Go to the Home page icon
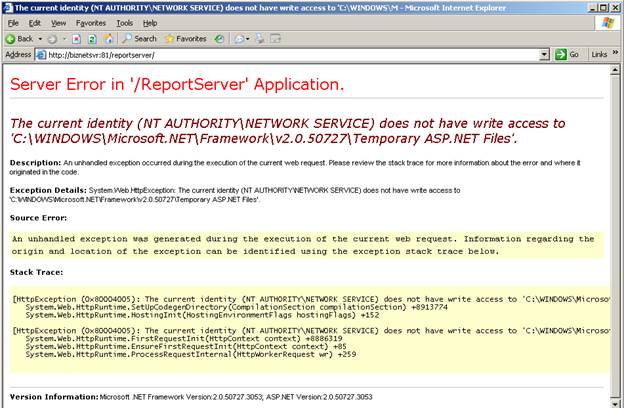 click(x=108, y=39)
